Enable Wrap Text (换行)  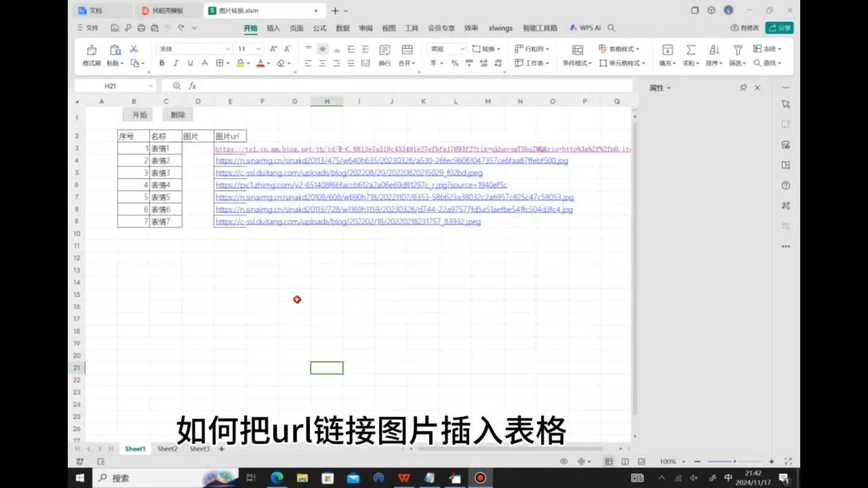384,62
